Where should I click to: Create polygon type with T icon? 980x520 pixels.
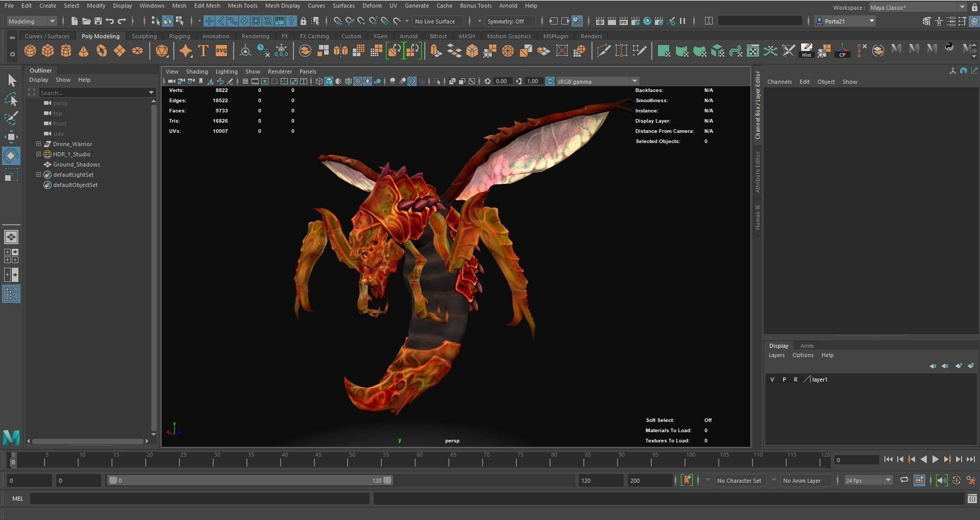203,51
